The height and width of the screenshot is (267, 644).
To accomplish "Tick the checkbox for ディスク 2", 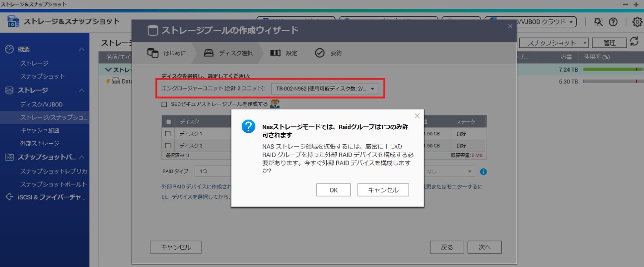I will click(x=168, y=146).
